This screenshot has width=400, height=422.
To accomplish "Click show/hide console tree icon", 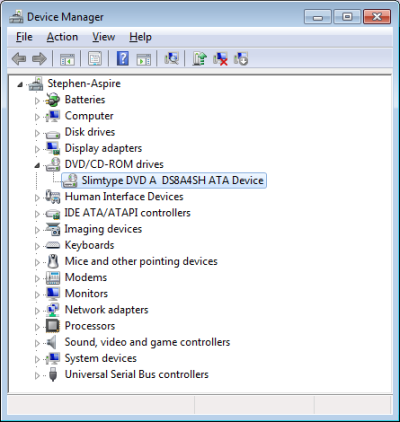I will click(x=67, y=59).
